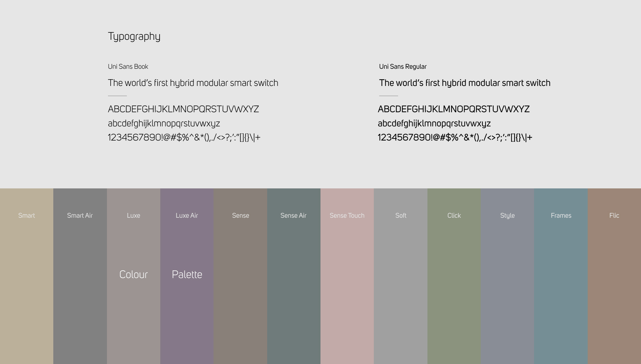Click the uppercase alphabet in Uni Sans Book
Image resolution: width=641 pixels, height=364 pixels.
(x=183, y=109)
